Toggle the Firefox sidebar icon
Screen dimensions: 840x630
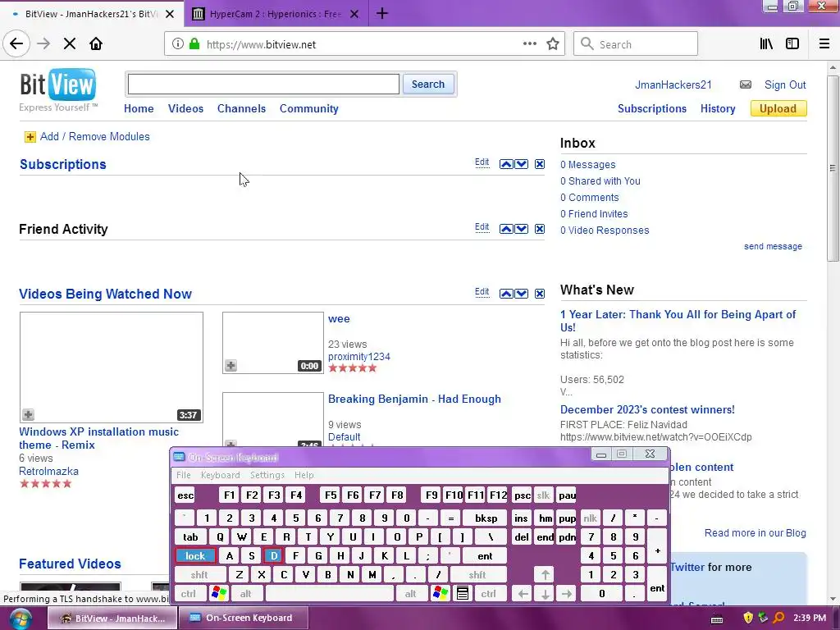click(x=792, y=44)
